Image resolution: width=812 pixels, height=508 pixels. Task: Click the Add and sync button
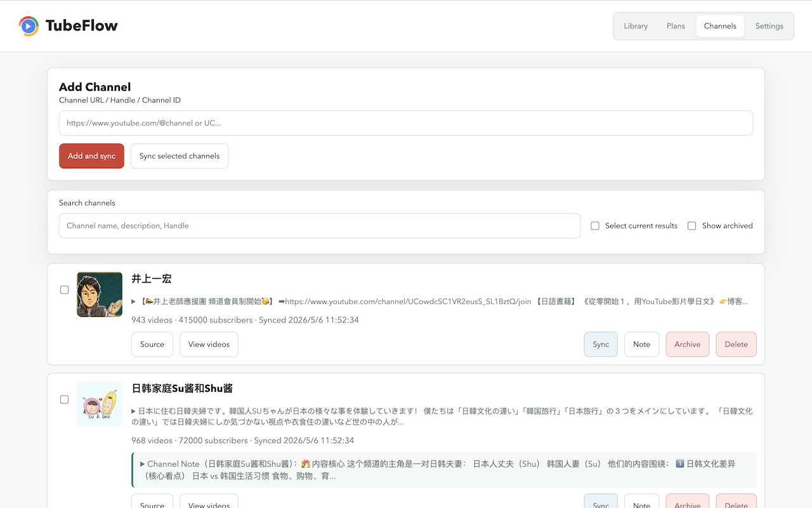coord(91,156)
